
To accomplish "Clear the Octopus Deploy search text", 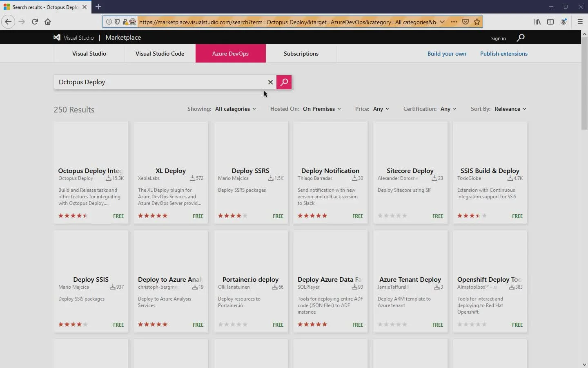I will [x=270, y=82].
